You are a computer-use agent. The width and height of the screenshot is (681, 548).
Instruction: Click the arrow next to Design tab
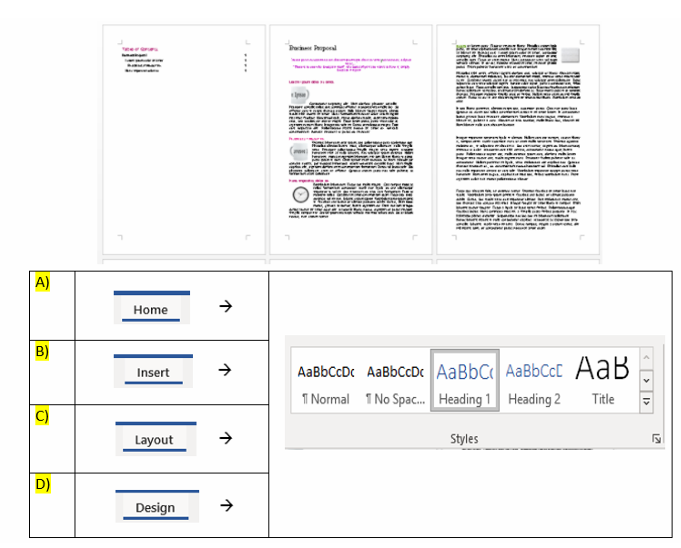(226, 506)
